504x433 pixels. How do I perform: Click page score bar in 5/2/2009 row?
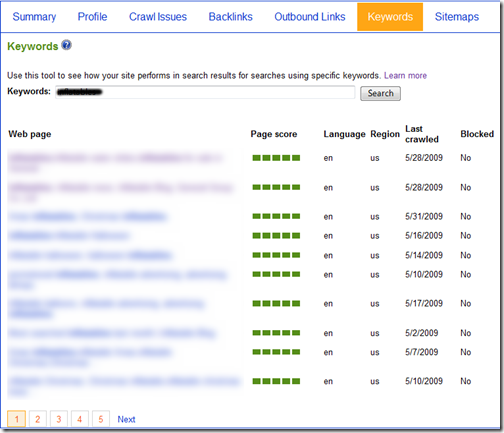pyautogui.click(x=276, y=333)
